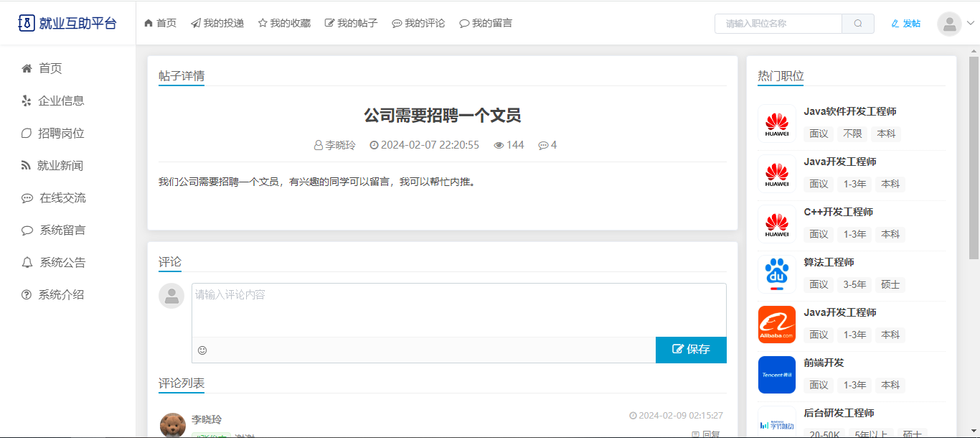Screen dimensions: 980x438
Task: Open 我的帖子 in the top navigation
Action: click(352, 23)
